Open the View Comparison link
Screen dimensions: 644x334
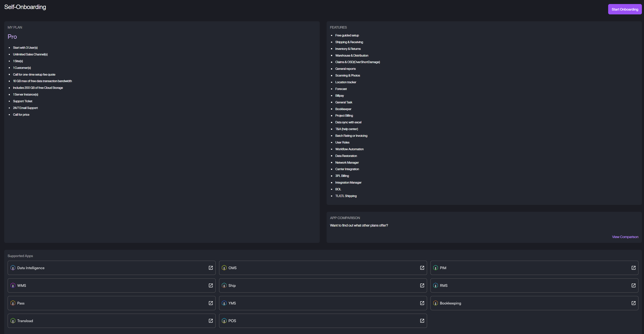(x=625, y=237)
